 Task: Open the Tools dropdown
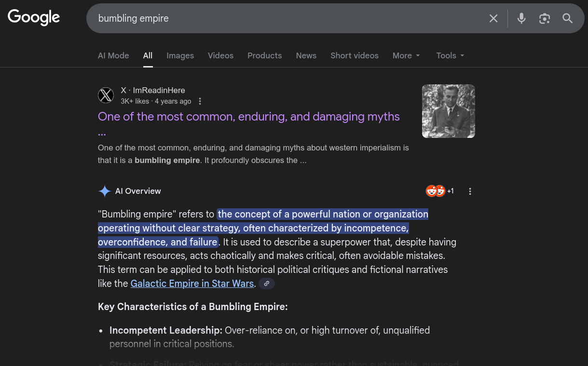[450, 55]
